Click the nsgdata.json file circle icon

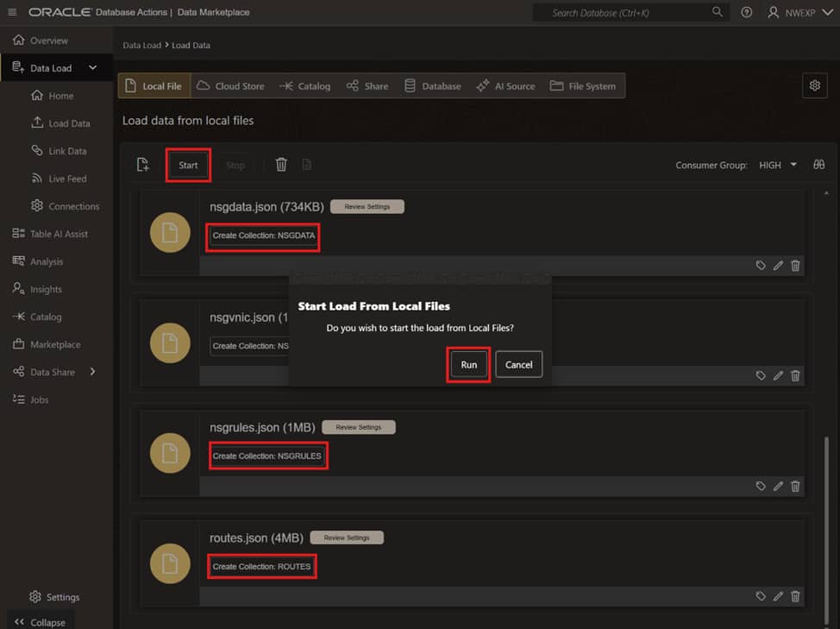[x=170, y=232]
